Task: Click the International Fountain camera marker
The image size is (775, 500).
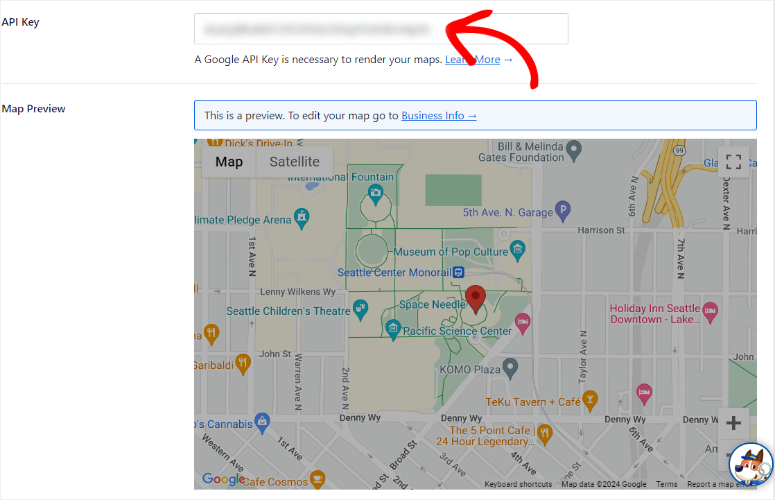Action: tap(376, 194)
